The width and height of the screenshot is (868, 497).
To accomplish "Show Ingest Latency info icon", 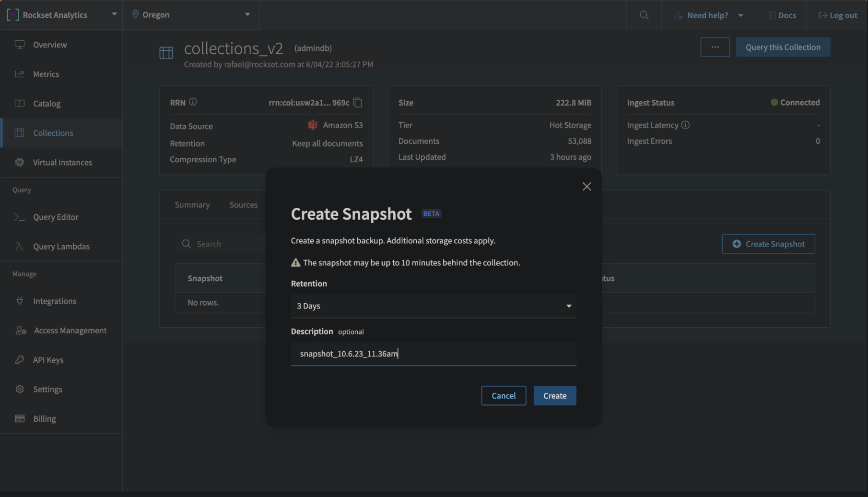I will (685, 125).
